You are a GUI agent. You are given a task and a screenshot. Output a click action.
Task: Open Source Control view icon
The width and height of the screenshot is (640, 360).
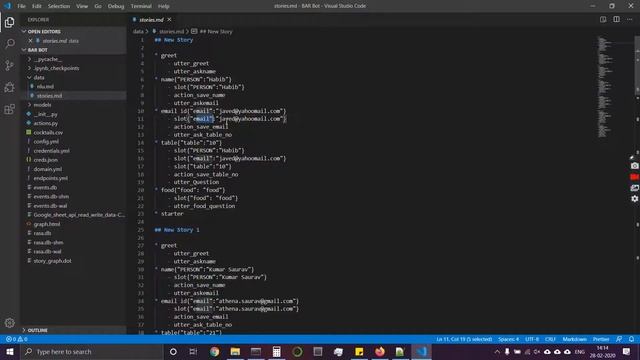click(9, 65)
